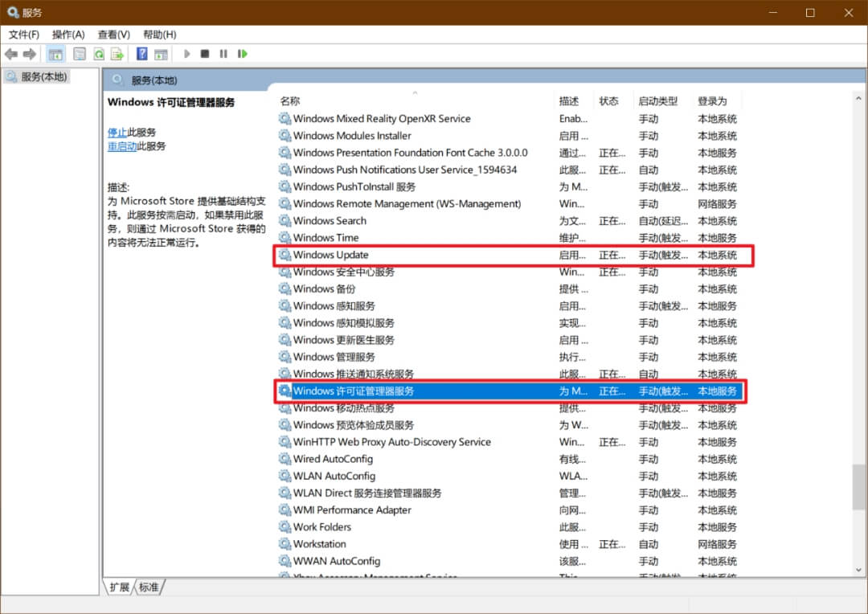Click the Export List toolbar icon
The image size is (868, 614).
(117, 54)
